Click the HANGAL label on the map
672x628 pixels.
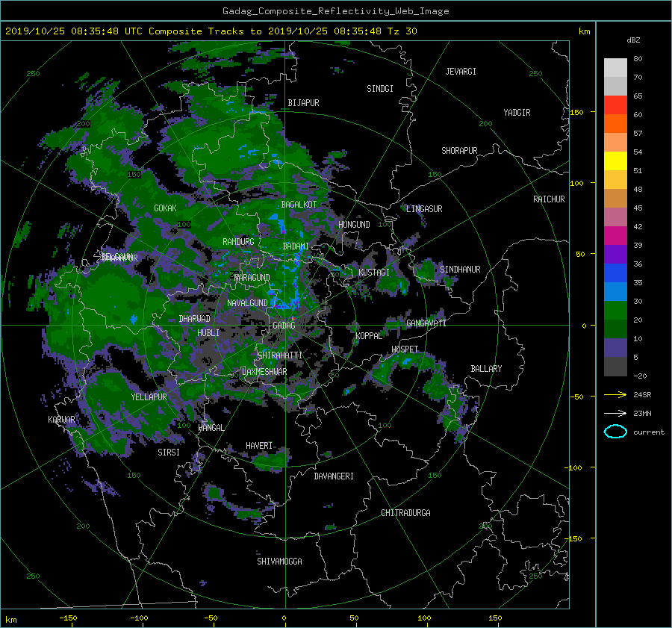coord(211,428)
